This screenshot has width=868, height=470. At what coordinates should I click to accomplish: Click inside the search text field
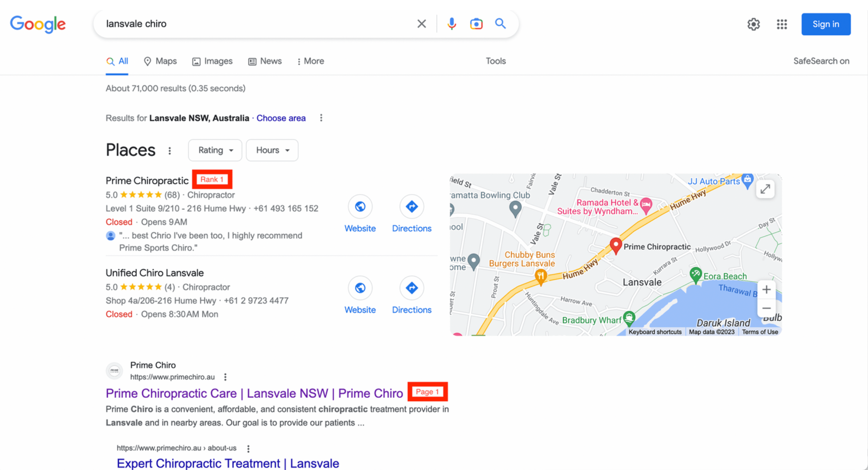258,24
